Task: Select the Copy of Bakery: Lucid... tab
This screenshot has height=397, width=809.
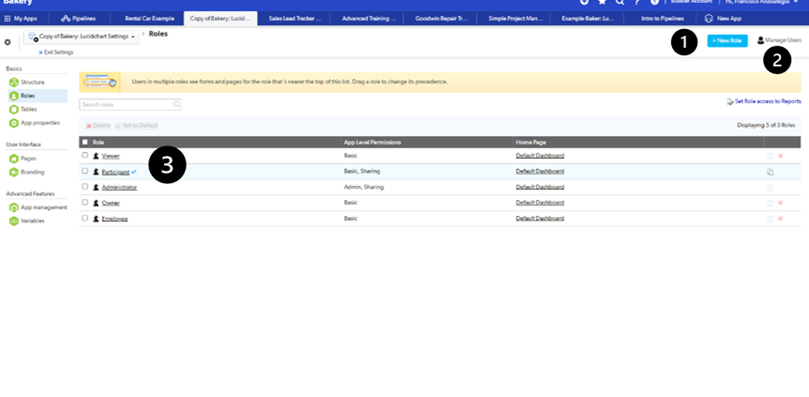Action: 220,19
